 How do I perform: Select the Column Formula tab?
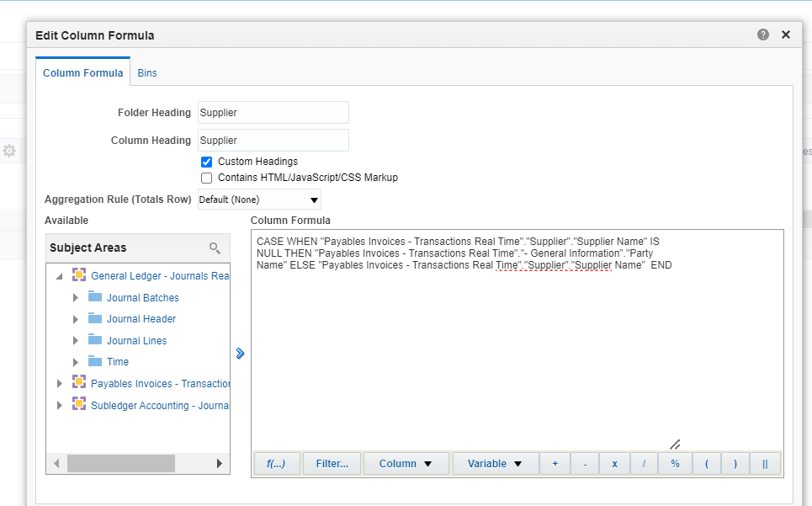[x=82, y=73]
